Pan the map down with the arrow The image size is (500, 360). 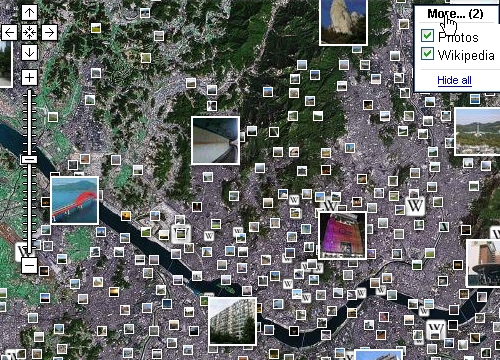coord(29,53)
